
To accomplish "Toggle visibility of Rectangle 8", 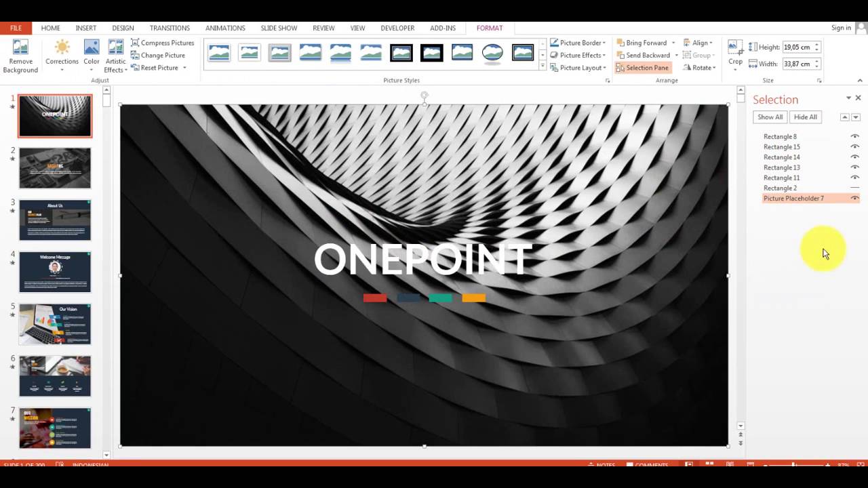I will 854,136.
